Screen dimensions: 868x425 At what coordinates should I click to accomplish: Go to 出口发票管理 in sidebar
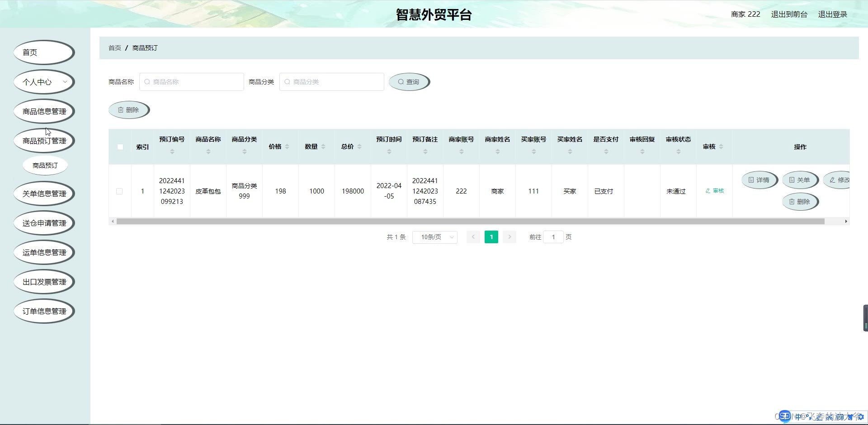pyautogui.click(x=44, y=282)
